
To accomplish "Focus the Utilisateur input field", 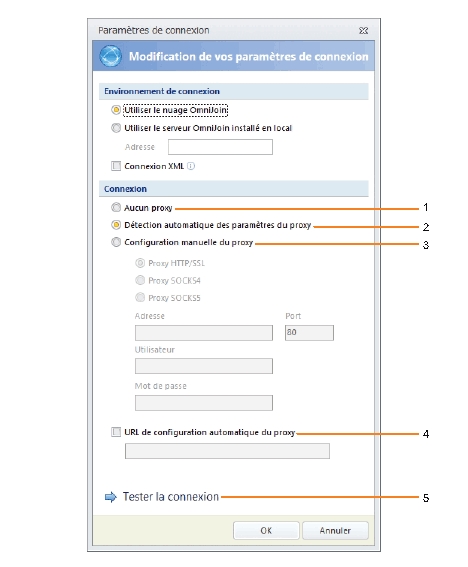I will tap(204, 366).
